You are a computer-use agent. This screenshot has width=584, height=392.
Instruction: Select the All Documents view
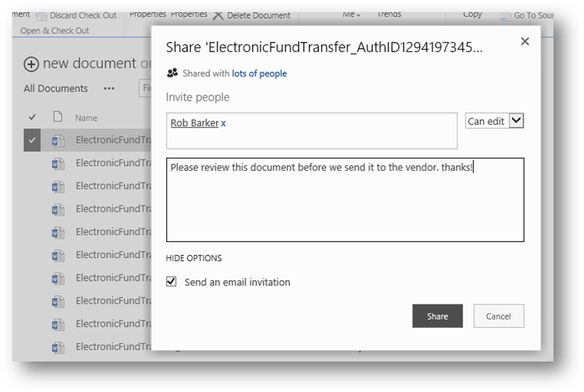(x=56, y=89)
